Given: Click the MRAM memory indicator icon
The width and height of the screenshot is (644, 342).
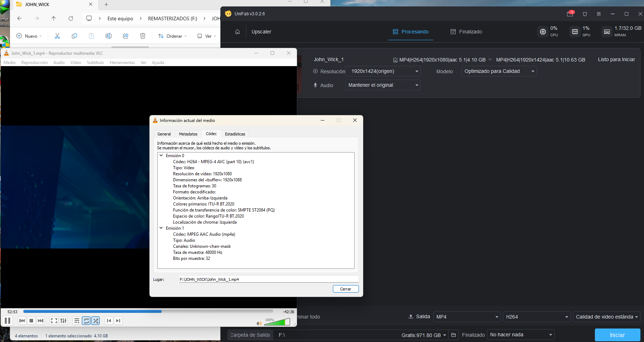Looking at the screenshot, I should [x=607, y=32].
